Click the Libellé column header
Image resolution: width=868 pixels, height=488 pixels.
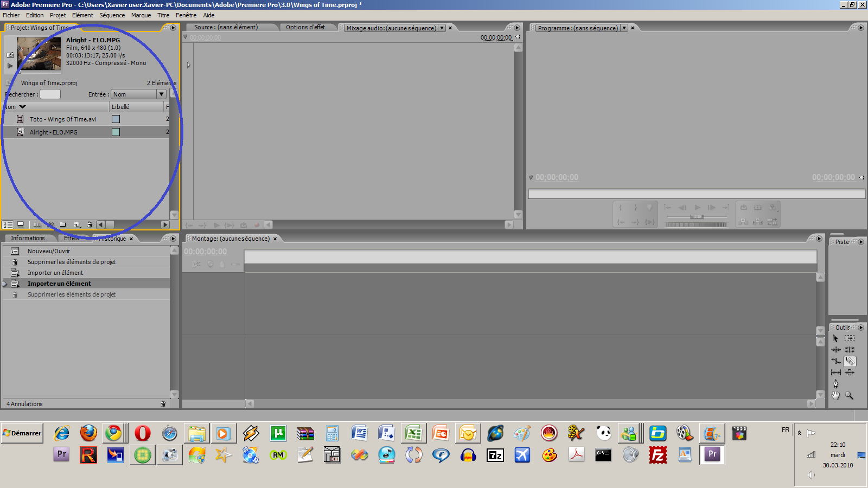[136, 107]
